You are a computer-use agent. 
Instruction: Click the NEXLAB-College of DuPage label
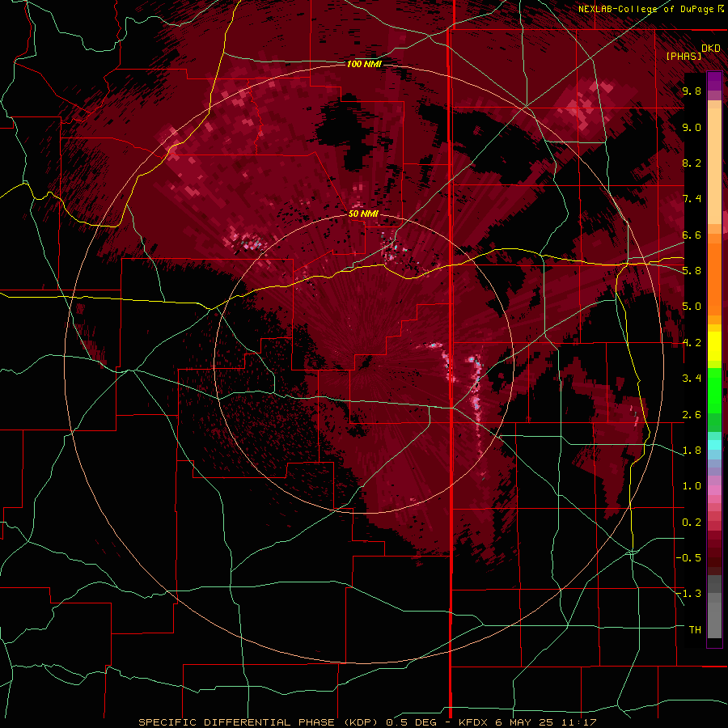click(645, 9)
